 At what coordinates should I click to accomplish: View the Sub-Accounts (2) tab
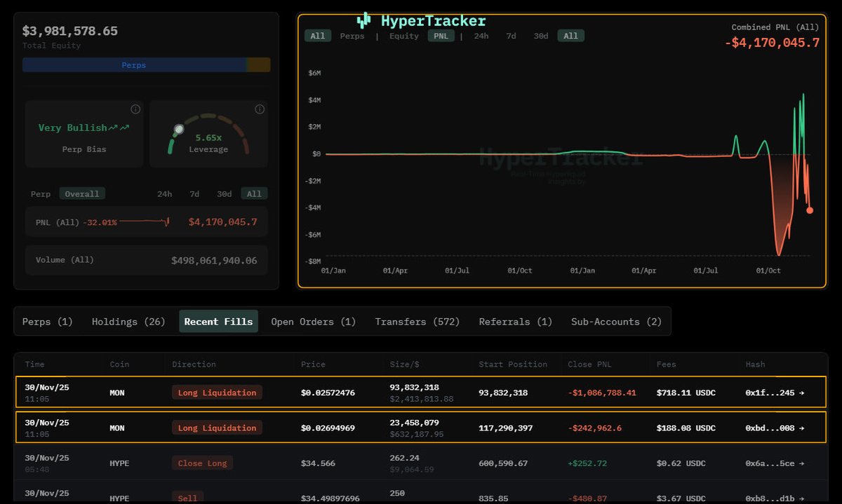[616, 321]
